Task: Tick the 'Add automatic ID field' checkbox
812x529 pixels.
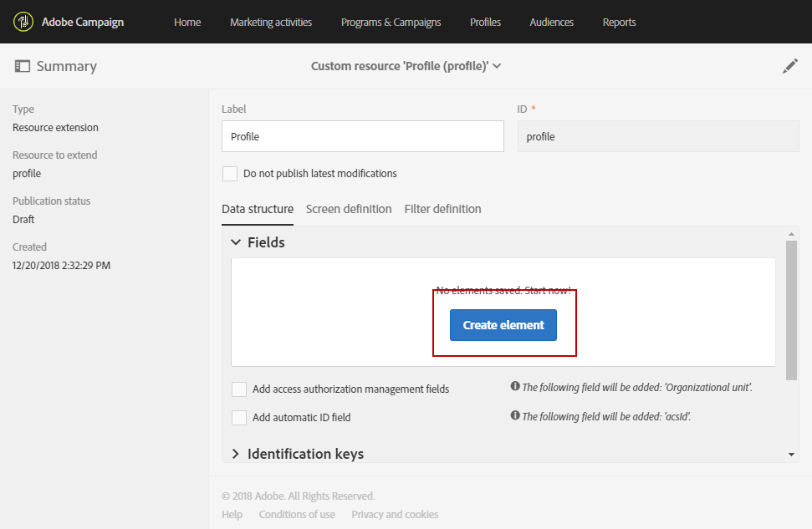Action: [x=239, y=418]
